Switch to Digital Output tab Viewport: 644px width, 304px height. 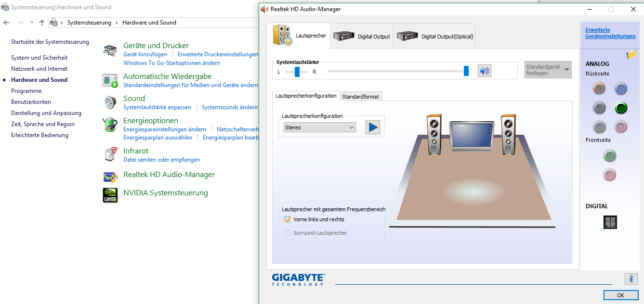click(x=362, y=36)
